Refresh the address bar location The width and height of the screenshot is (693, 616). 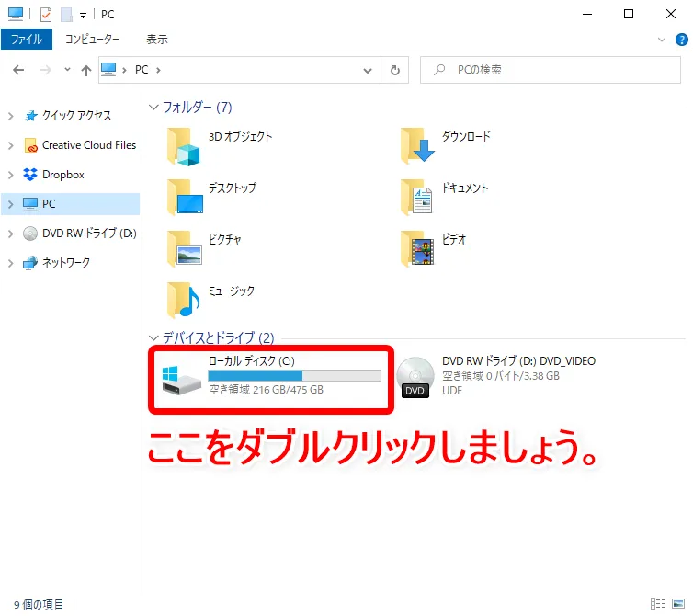[394, 70]
